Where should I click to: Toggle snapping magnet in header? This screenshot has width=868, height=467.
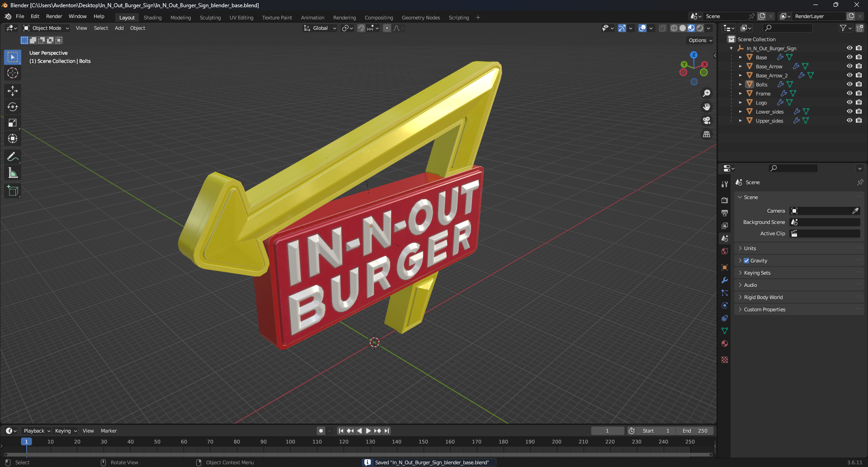pyautogui.click(x=361, y=28)
